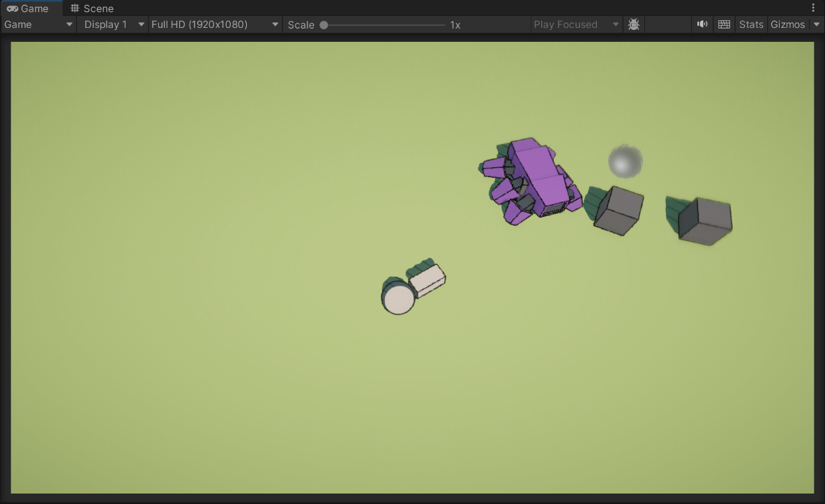Click the rightmost gray cube
Image resolution: width=825 pixels, height=504 pixels.
pyautogui.click(x=705, y=221)
